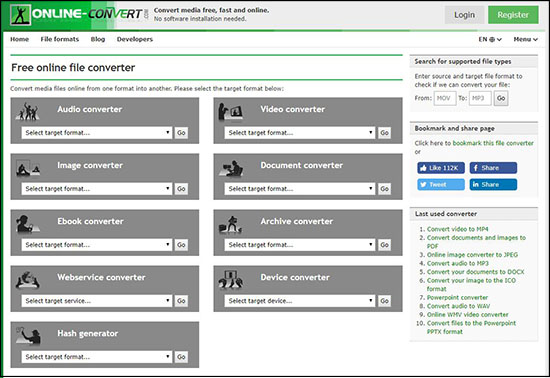Open the EN language selector

tap(490, 39)
